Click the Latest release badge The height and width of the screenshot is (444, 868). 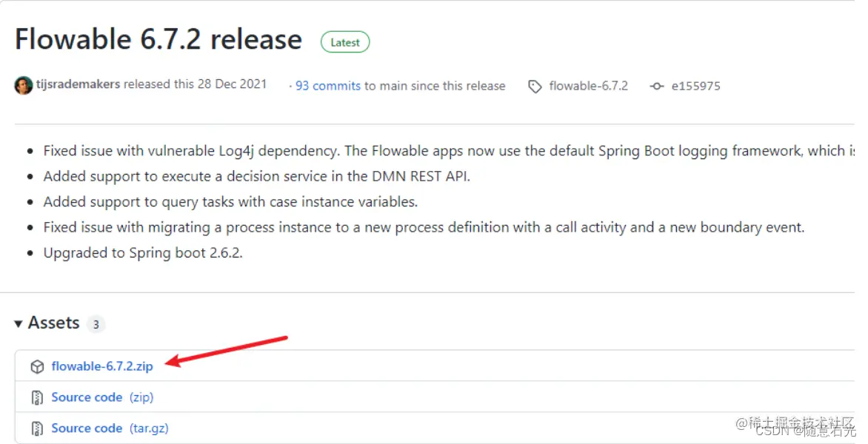point(344,42)
